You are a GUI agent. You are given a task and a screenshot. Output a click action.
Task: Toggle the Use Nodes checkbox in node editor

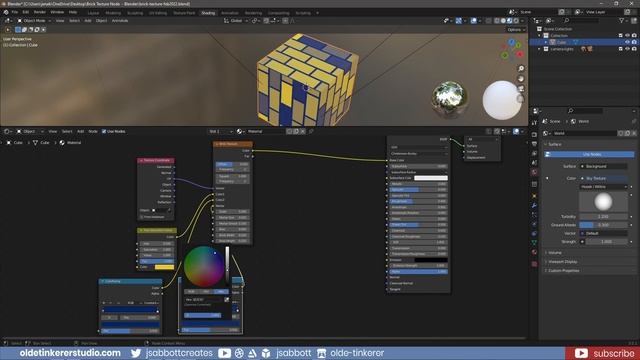tap(104, 131)
